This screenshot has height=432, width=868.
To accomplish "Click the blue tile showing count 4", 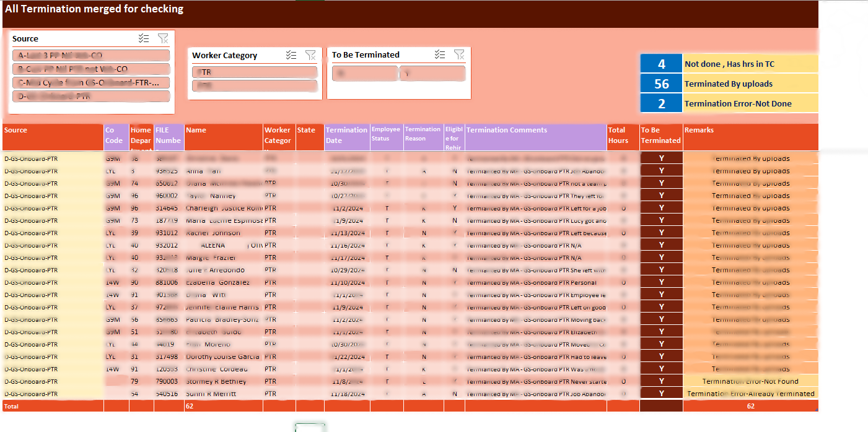I will click(x=661, y=64).
